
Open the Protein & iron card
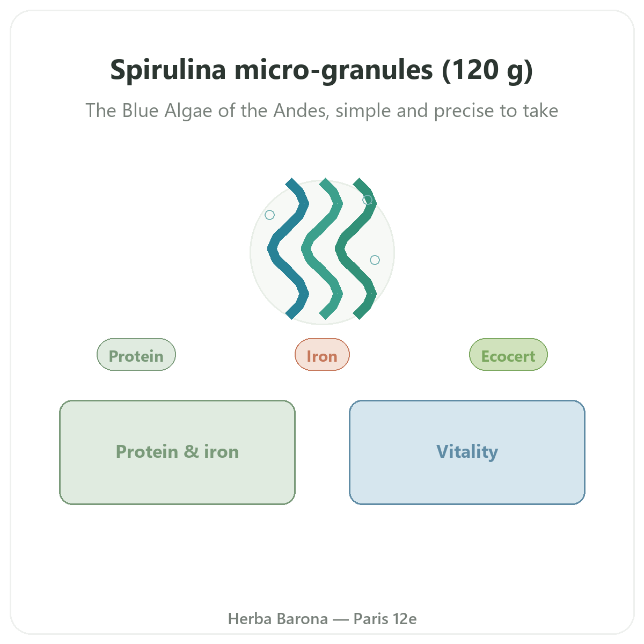click(177, 452)
